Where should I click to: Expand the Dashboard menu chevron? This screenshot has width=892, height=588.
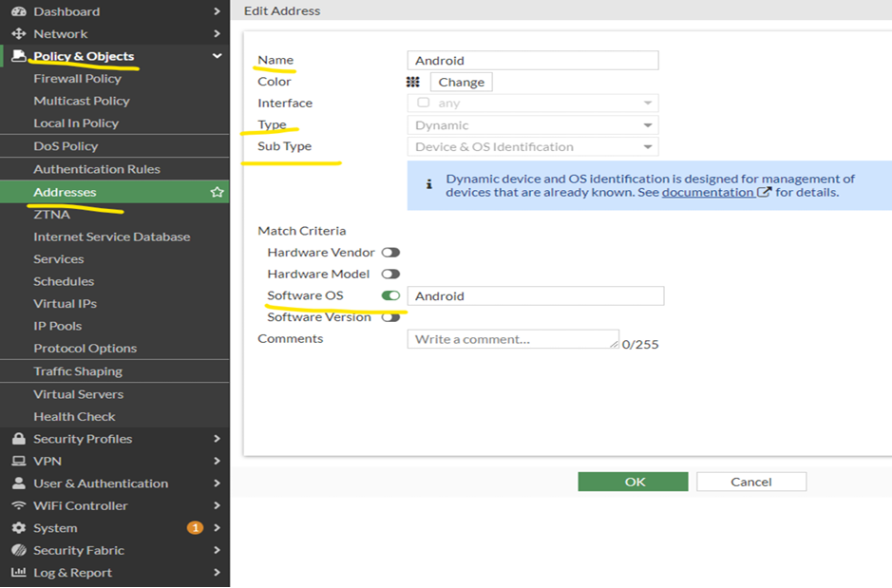coord(217,11)
